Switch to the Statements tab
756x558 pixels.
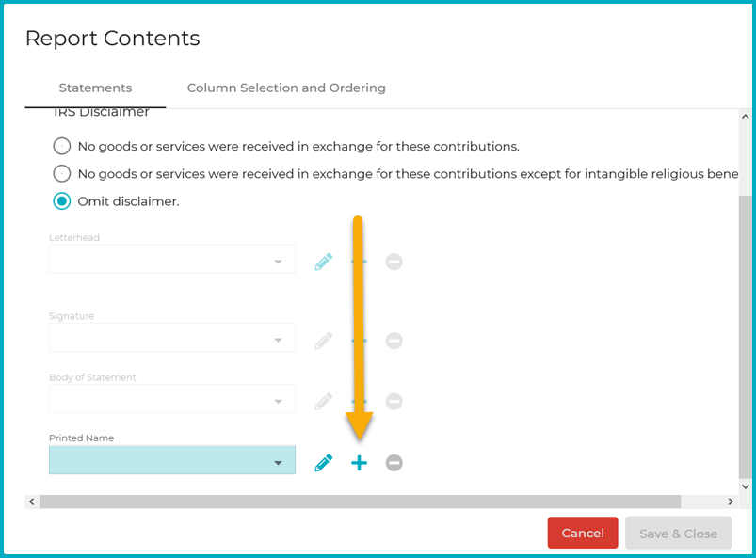click(x=95, y=88)
